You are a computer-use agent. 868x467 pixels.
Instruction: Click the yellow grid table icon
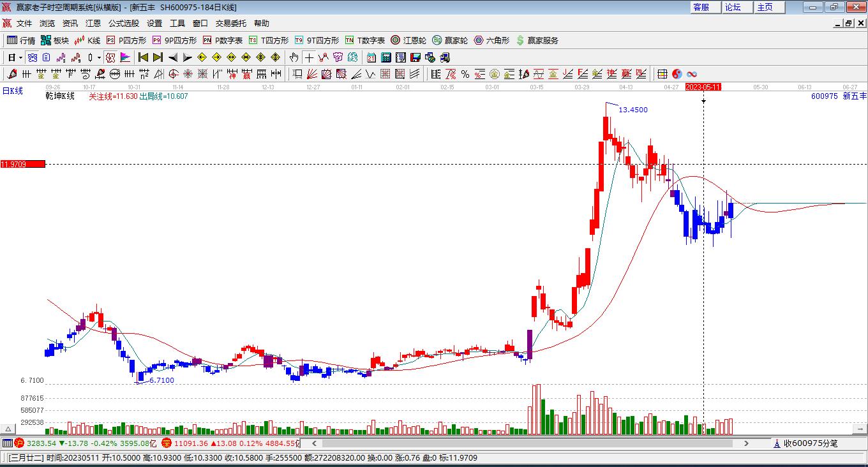pos(662,74)
